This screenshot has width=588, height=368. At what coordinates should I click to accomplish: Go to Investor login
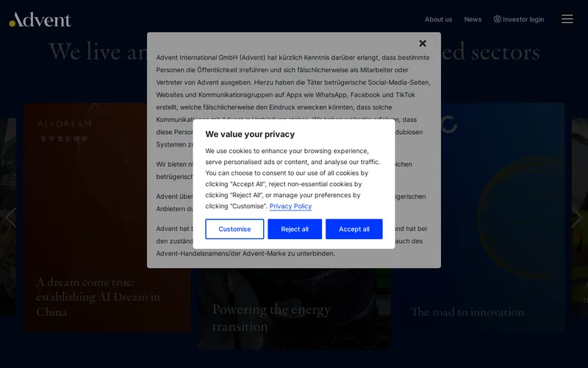pos(519,19)
